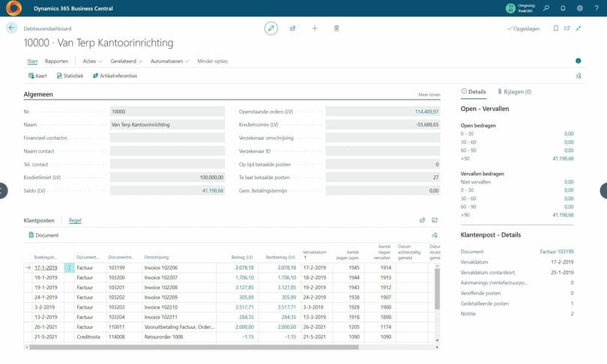This screenshot has height=364, width=607.
Task: Click Openstaande orders value 114.489,97
Action: pyautogui.click(x=426, y=112)
